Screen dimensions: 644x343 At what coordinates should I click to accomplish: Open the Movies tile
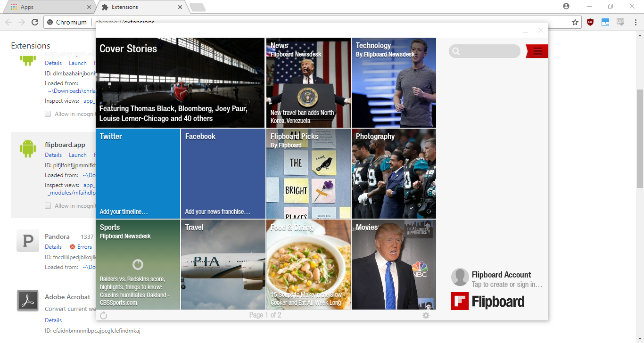pos(394,264)
